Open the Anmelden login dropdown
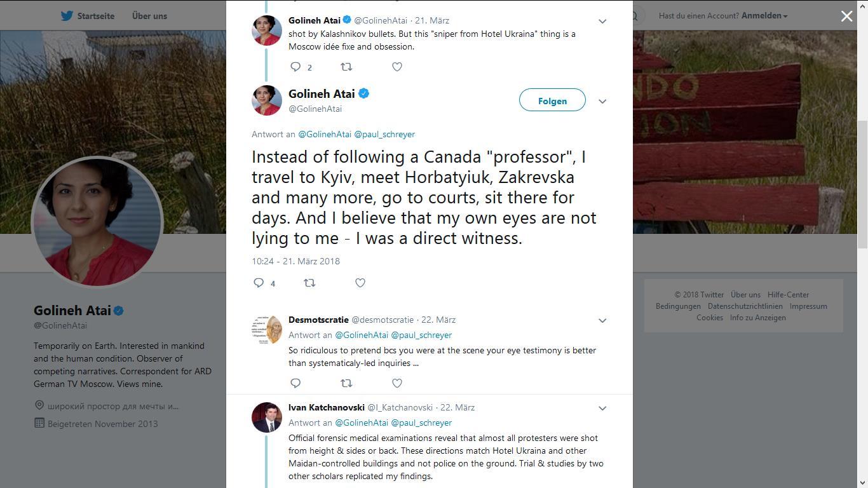Viewport: 868px width, 488px height. click(x=764, y=16)
